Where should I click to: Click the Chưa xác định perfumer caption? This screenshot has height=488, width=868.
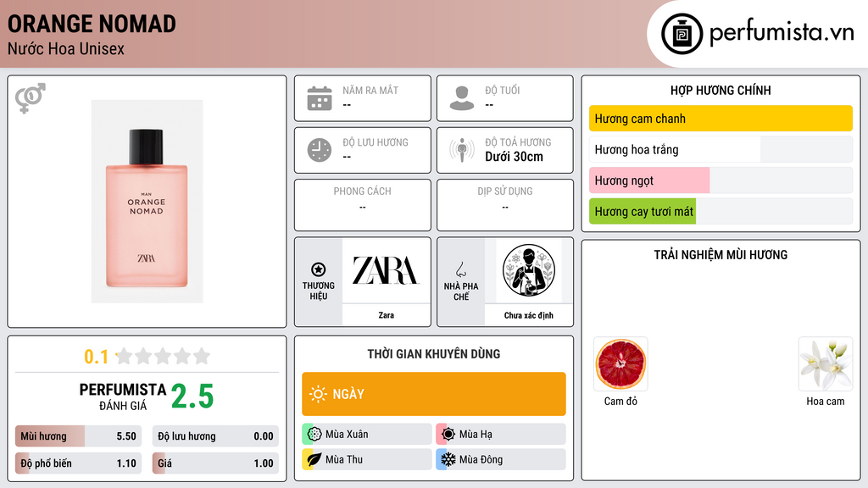tap(529, 315)
